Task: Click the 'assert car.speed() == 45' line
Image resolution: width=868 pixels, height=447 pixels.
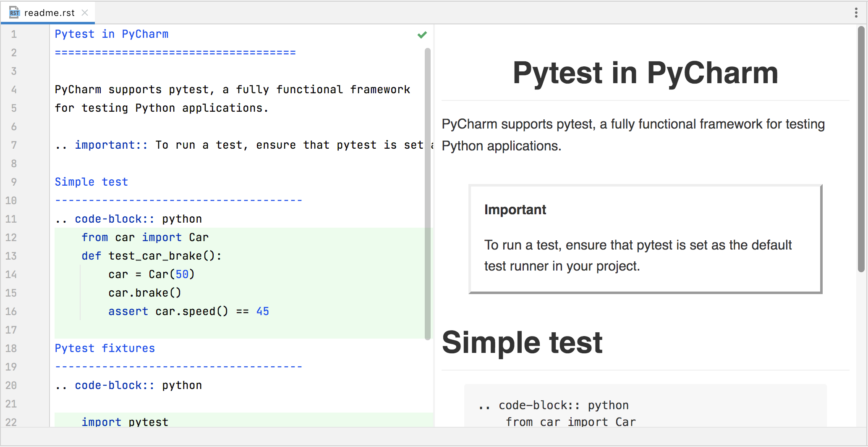Action: coord(188,311)
